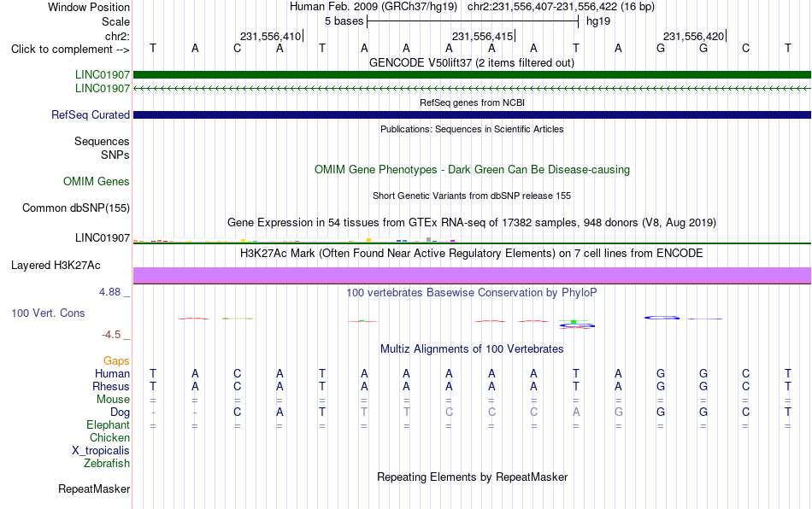Click the Multiz Alignments of 100 Vertebrates title
The image size is (812, 509).
click(472, 349)
